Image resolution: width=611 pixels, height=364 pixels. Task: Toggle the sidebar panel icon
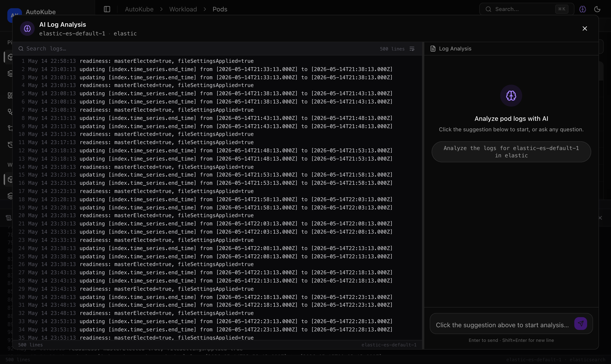tap(107, 9)
